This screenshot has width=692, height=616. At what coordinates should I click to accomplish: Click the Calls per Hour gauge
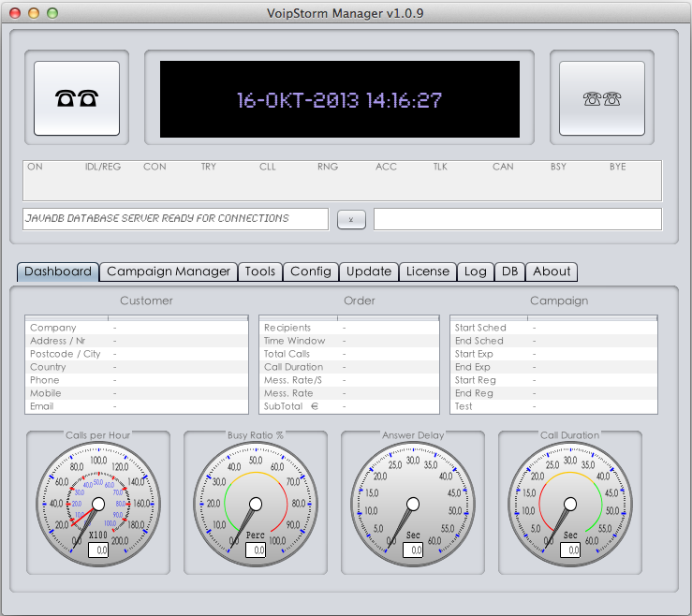(98, 504)
